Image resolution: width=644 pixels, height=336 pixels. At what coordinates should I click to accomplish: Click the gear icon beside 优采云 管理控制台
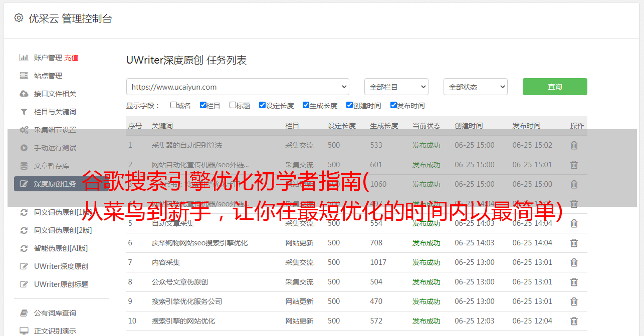tap(19, 18)
